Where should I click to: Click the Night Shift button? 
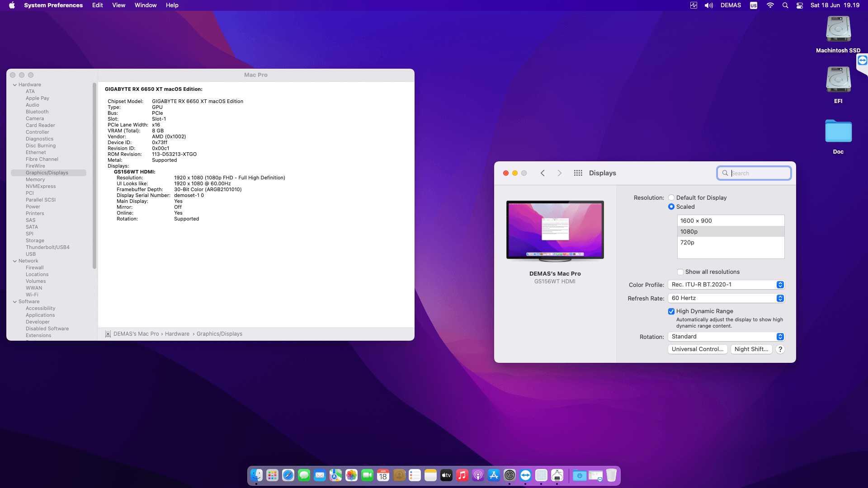click(751, 349)
